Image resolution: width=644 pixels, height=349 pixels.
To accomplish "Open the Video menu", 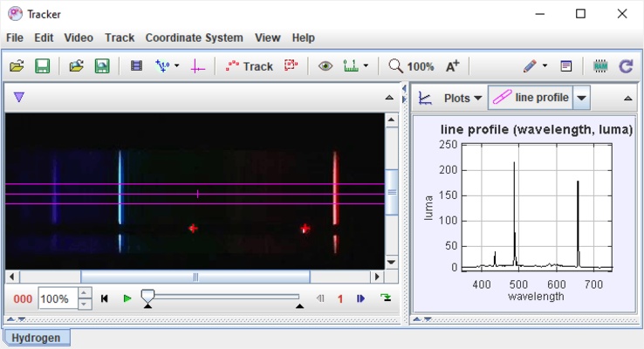I will pos(79,38).
